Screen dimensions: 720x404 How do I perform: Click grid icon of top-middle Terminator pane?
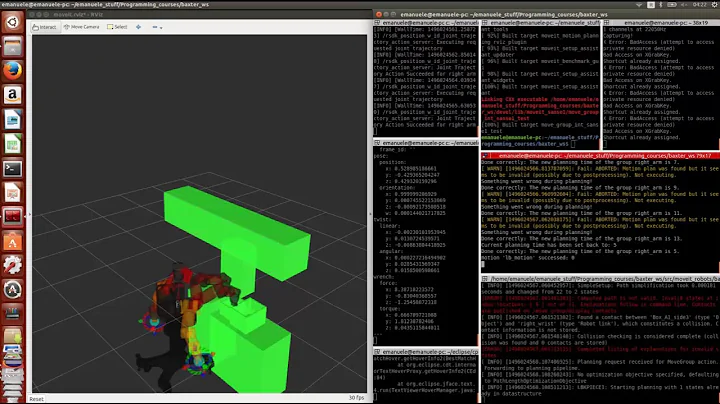(x=484, y=22)
